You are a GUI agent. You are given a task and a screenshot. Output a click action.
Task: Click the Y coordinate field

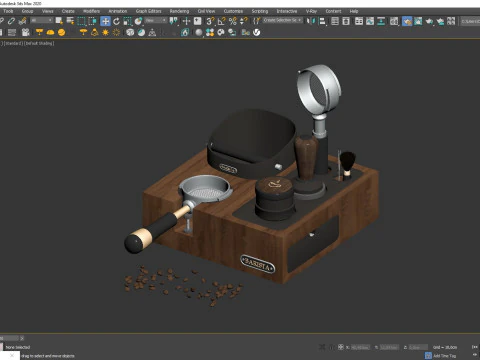389,347
